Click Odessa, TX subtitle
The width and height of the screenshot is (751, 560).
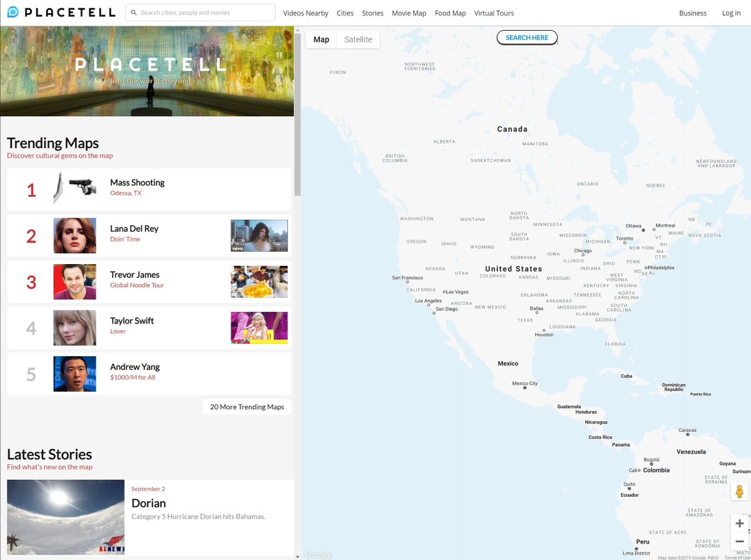pos(126,193)
